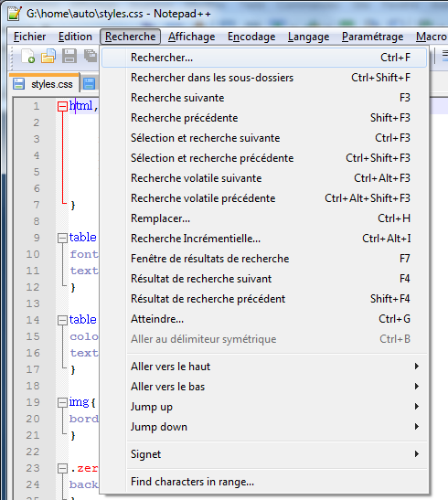Collapse the html fold marker on line 1
Viewport: 448px width, 500px height.
(62, 106)
